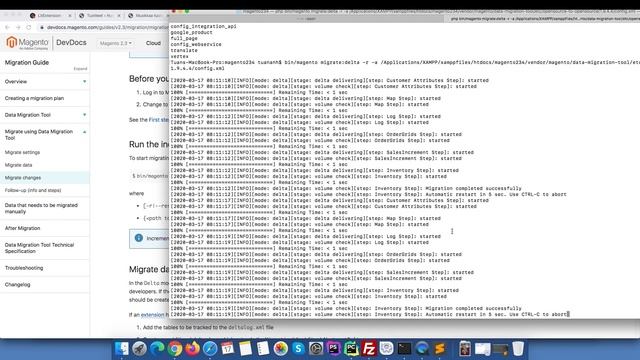Click blue info icon in Incremental note

click(139, 238)
